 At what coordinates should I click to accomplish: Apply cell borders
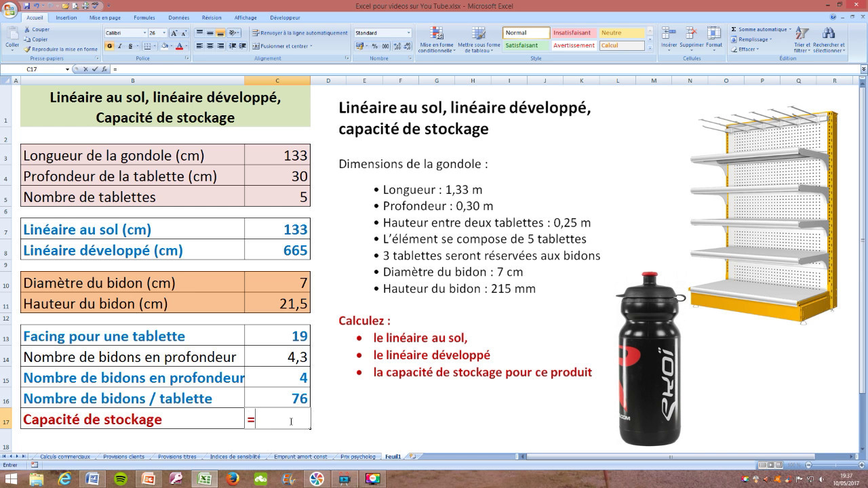[146, 46]
